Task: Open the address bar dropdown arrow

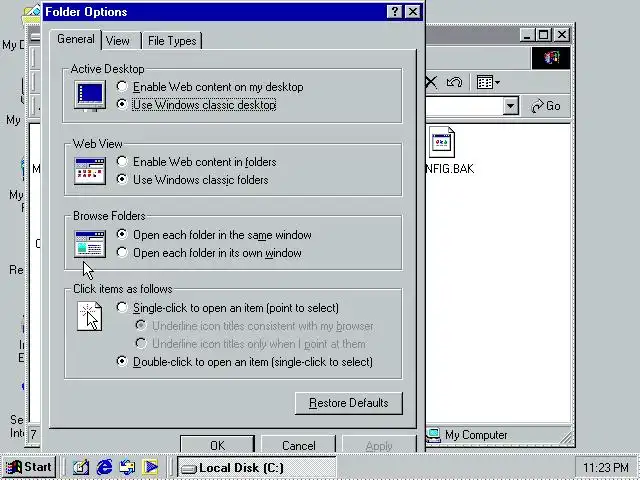Action: pyautogui.click(x=510, y=106)
